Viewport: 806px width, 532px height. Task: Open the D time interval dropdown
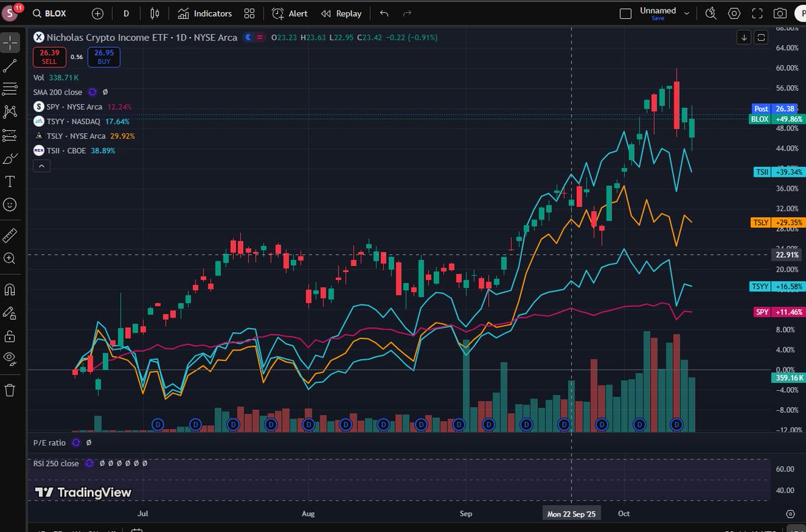pyautogui.click(x=126, y=13)
